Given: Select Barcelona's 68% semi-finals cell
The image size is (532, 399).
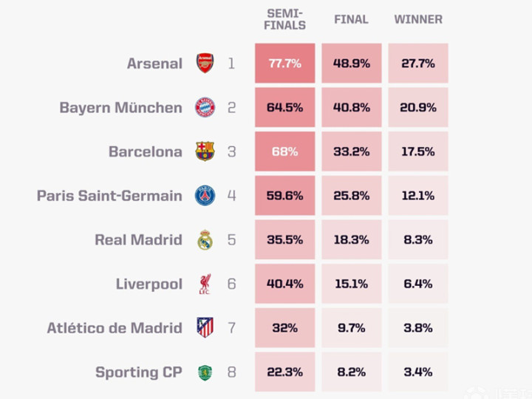Looking at the screenshot, I should pos(285,151).
